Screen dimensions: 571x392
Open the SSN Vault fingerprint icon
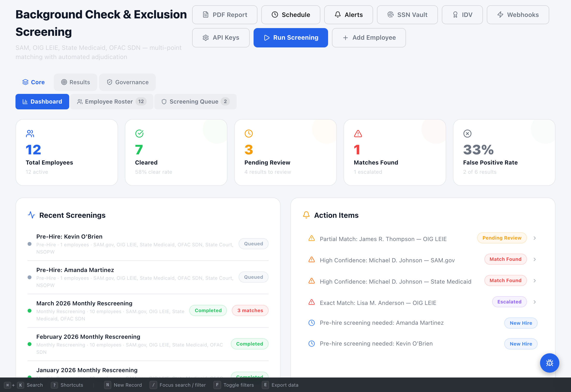click(x=390, y=15)
